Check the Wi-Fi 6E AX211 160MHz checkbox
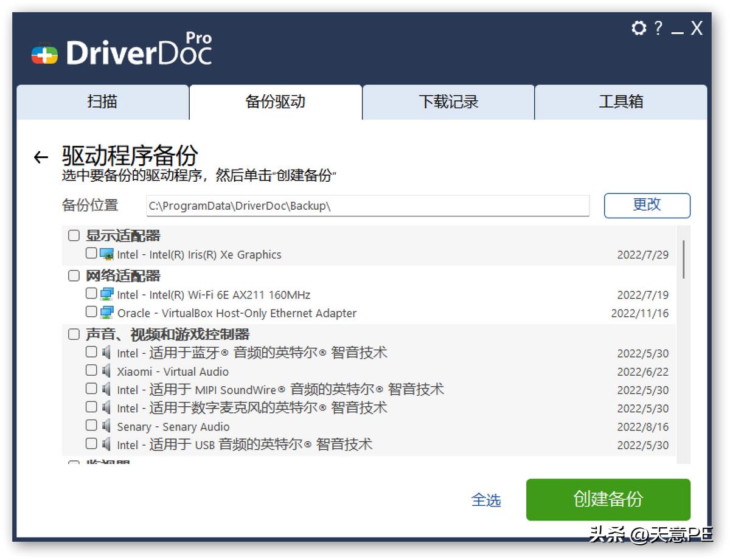This screenshot has height=560, width=730. click(91, 293)
